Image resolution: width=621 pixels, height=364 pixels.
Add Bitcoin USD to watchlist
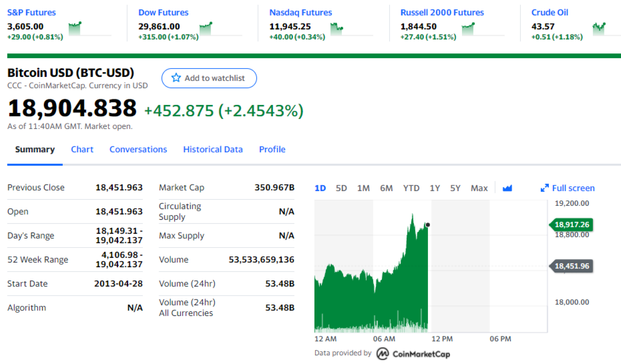[209, 78]
